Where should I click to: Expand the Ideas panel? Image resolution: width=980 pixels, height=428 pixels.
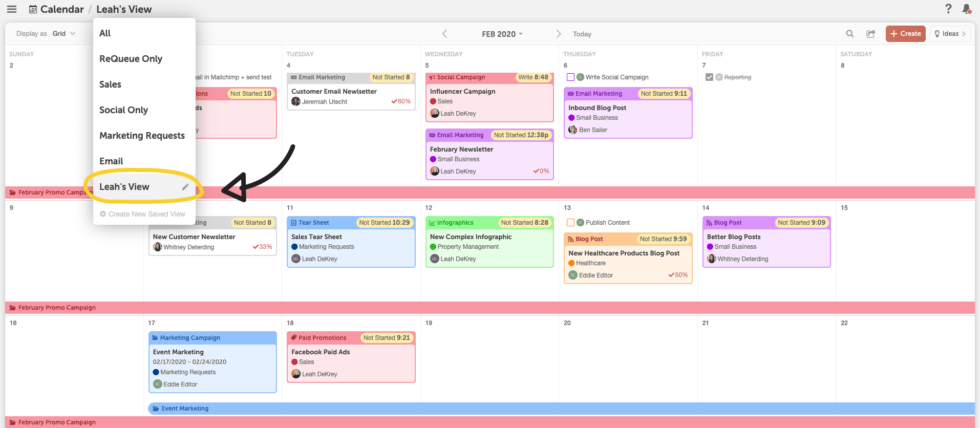(950, 34)
